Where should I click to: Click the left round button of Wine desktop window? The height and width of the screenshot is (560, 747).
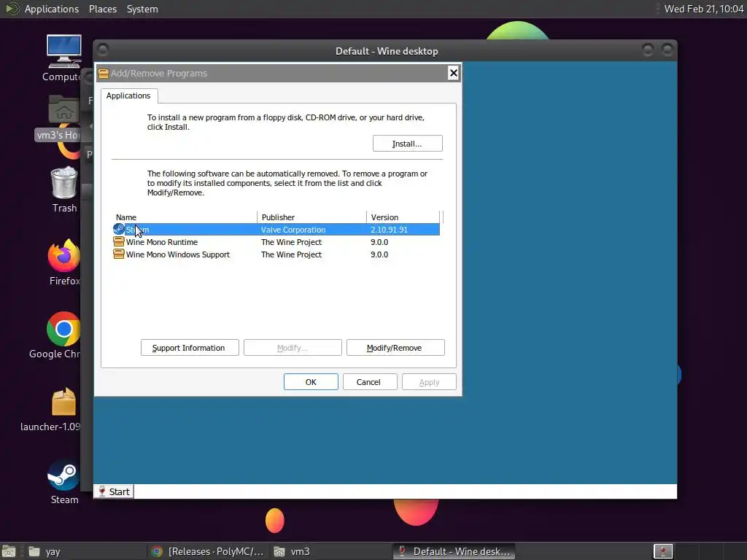tap(103, 50)
